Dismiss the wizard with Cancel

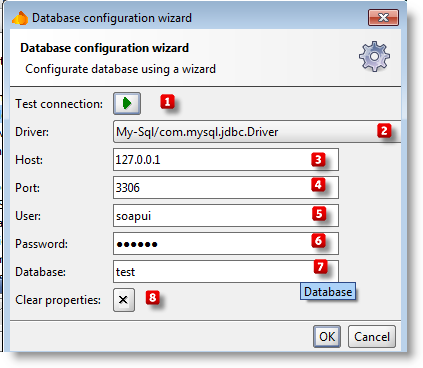click(x=372, y=337)
